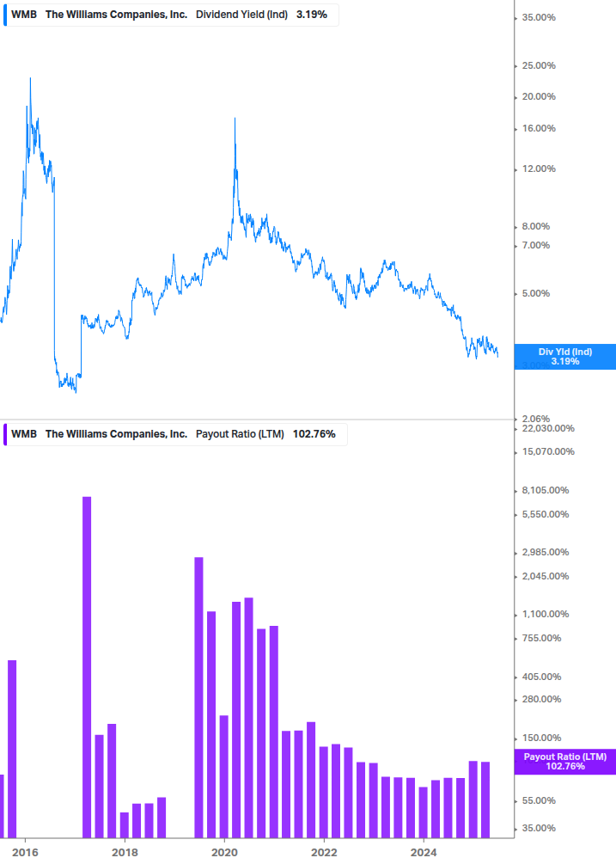The width and height of the screenshot is (616, 864).
Task: Click the 2,045.00% payout axis label
Action: click(545, 576)
